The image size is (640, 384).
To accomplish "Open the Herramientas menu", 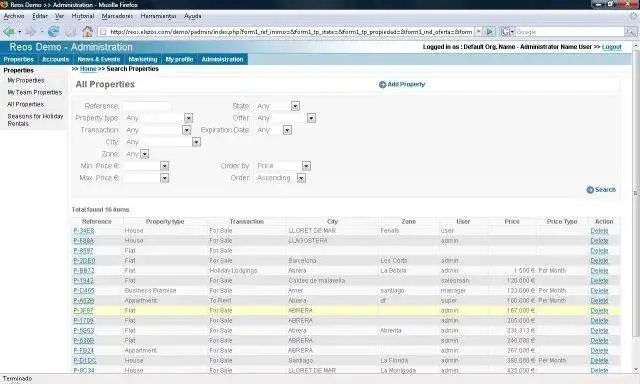I will (158, 16).
